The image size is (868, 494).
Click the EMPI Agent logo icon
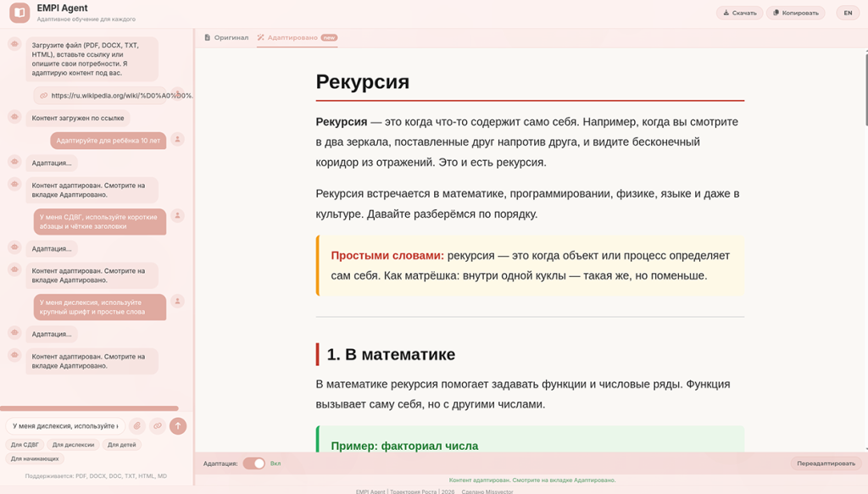(19, 12)
